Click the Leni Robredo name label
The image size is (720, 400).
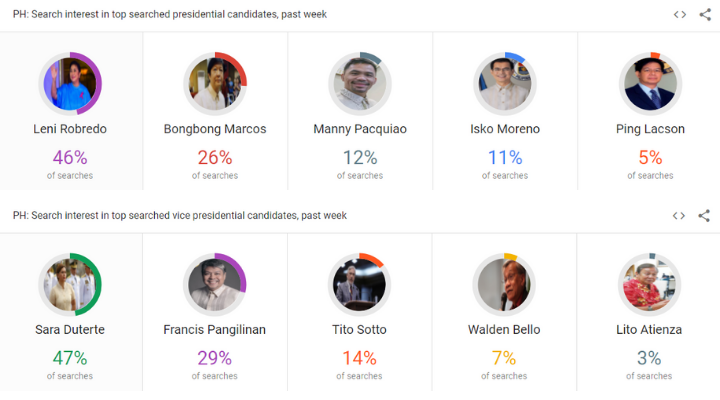coord(70,129)
